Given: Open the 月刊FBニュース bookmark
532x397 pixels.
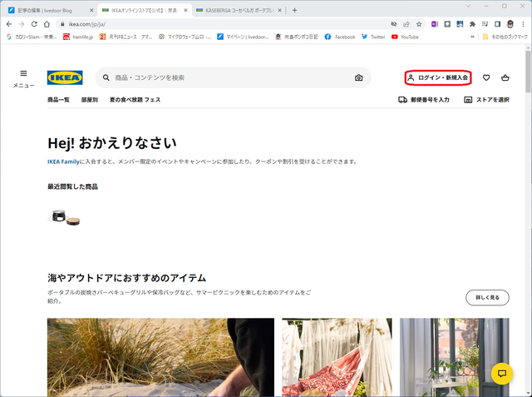Looking at the screenshot, I should 126,37.
